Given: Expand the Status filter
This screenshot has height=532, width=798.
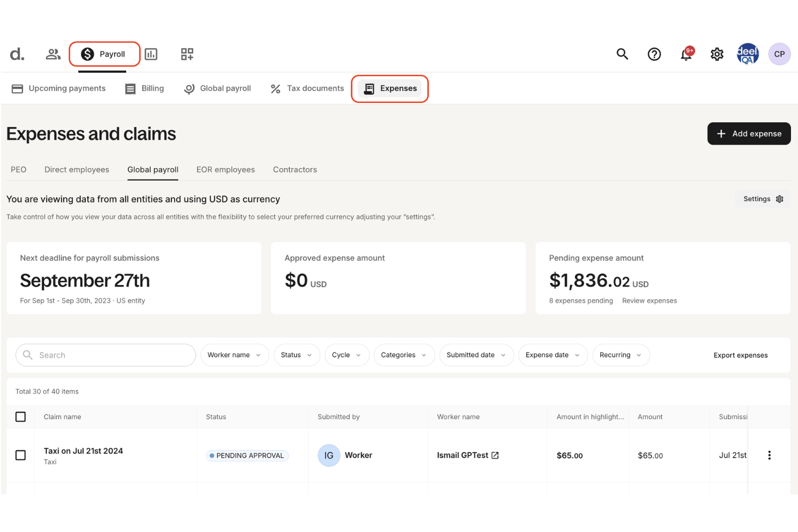Looking at the screenshot, I should (296, 355).
